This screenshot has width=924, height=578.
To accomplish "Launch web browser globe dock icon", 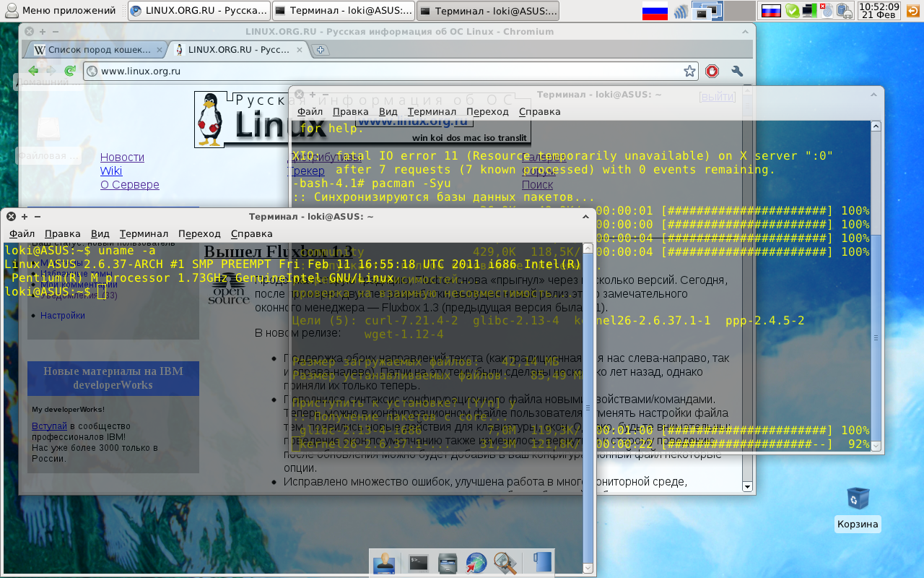I will [476, 563].
